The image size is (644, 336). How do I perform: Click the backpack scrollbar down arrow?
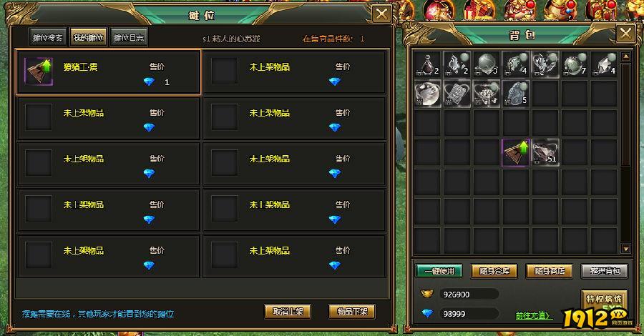coord(625,249)
